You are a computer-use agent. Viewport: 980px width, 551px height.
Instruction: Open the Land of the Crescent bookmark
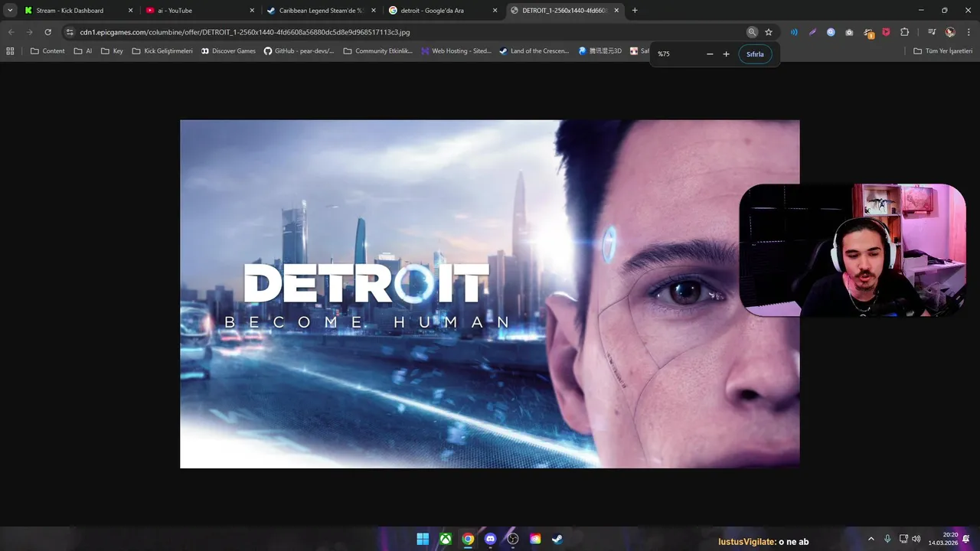point(534,51)
